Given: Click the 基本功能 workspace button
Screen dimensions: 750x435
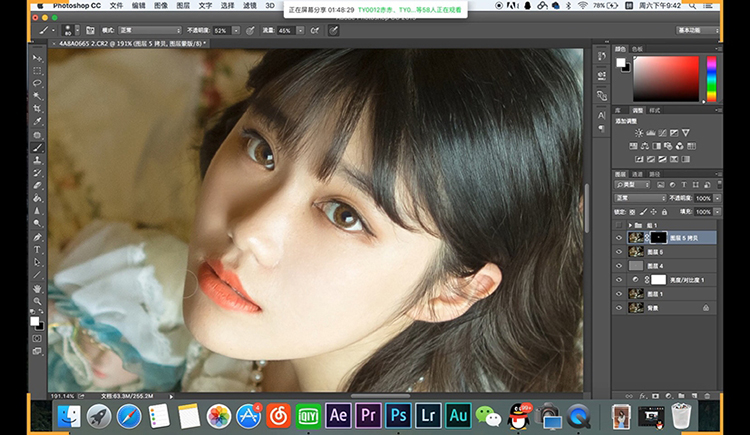Looking at the screenshot, I should click(697, 30).
